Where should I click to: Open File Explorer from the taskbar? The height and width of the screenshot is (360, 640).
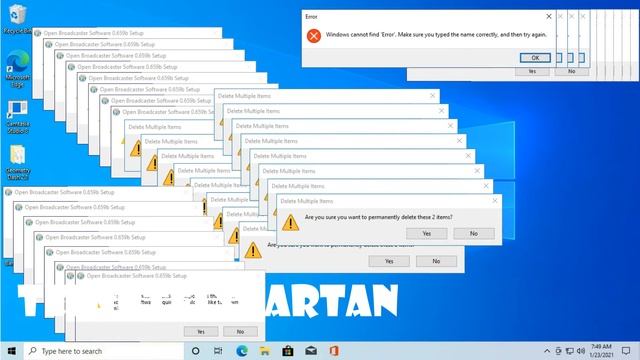click(264, 351)
